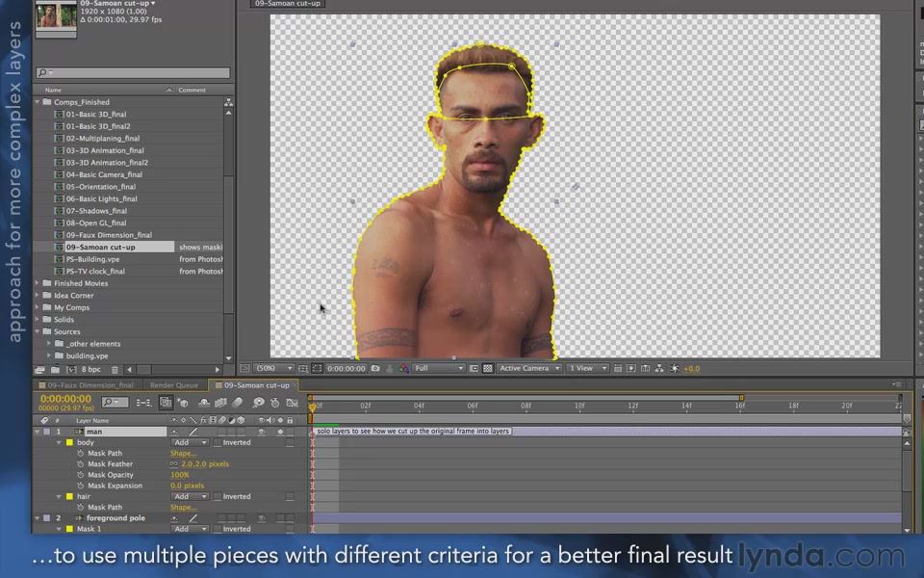Click the Brainstorm lightbulb icon
The height and width of the screenshot is (578, 924).
pyautogui.click(x=258, y=403)
